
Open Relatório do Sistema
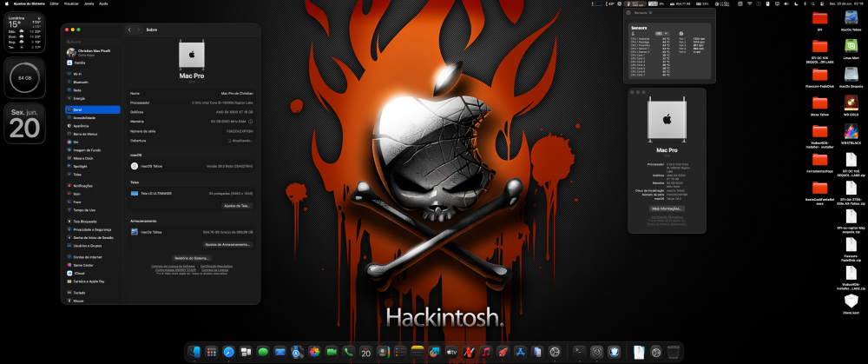coord(192,258)
